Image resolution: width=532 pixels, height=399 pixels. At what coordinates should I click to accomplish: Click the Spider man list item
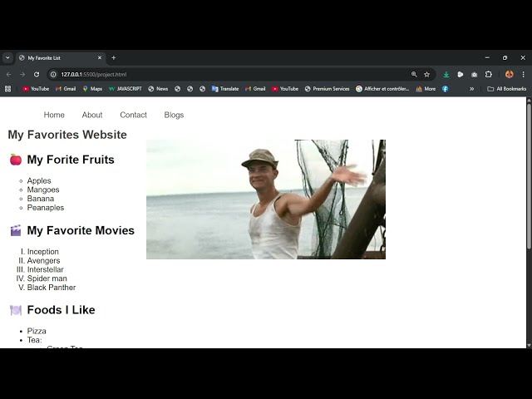pos(47,278)
